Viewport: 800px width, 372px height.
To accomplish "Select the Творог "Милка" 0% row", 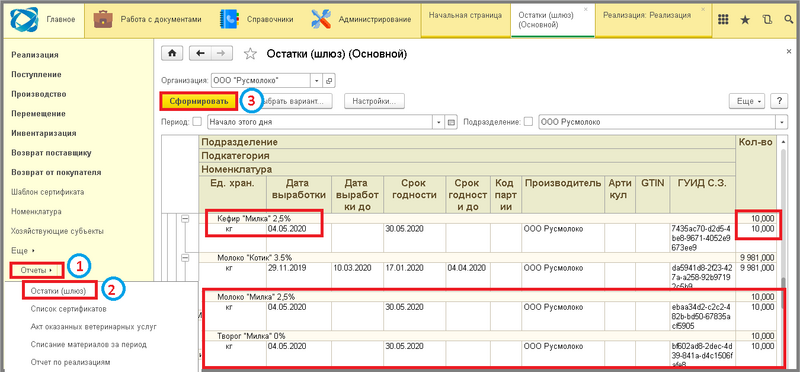I will click(468, 336).
